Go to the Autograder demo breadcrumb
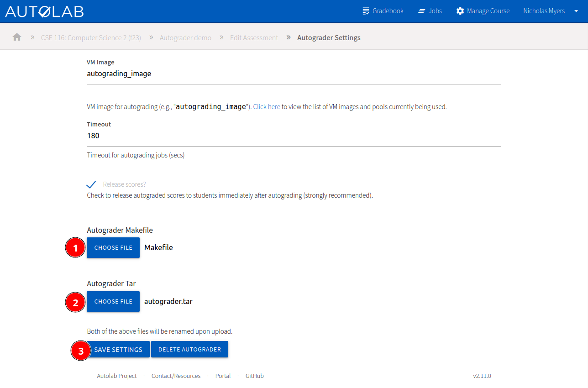 coord(185,37)
